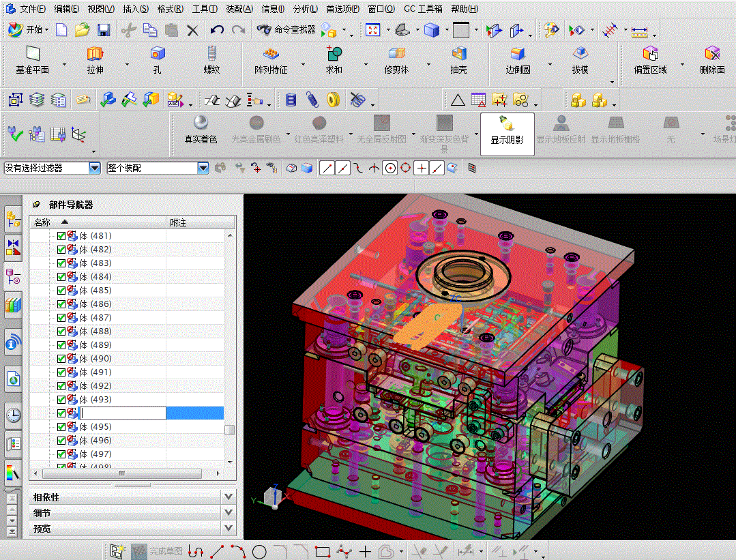The height and width of the screenshot is (560, 736).
Task: Open the 整个装配 scope dropdown
Action: click(203, 168)
